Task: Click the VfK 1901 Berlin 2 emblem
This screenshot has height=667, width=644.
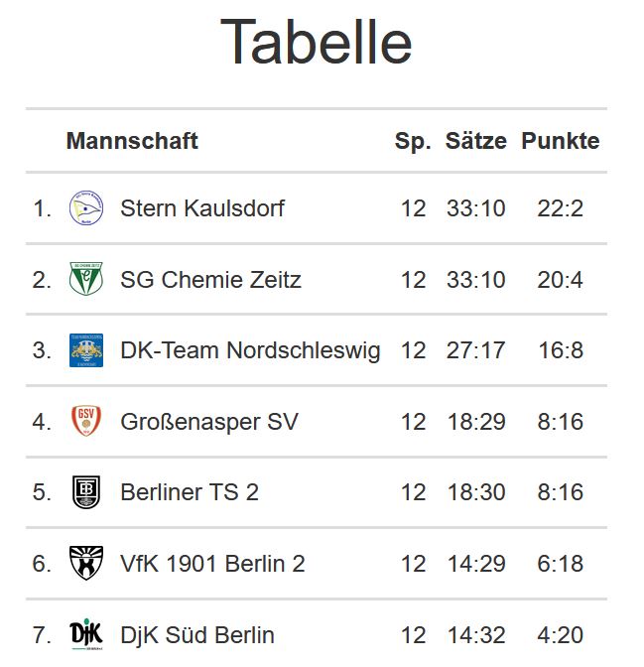Action: point(86,563)
